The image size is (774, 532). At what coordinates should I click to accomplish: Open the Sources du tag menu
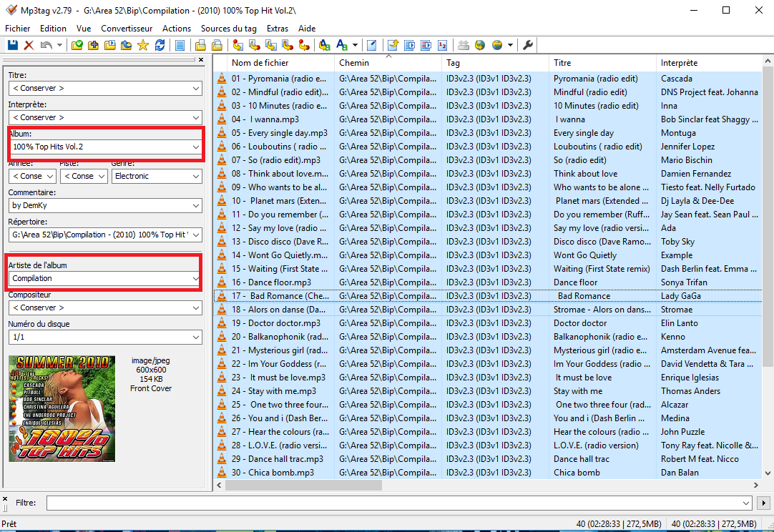(x=228, y=29)
